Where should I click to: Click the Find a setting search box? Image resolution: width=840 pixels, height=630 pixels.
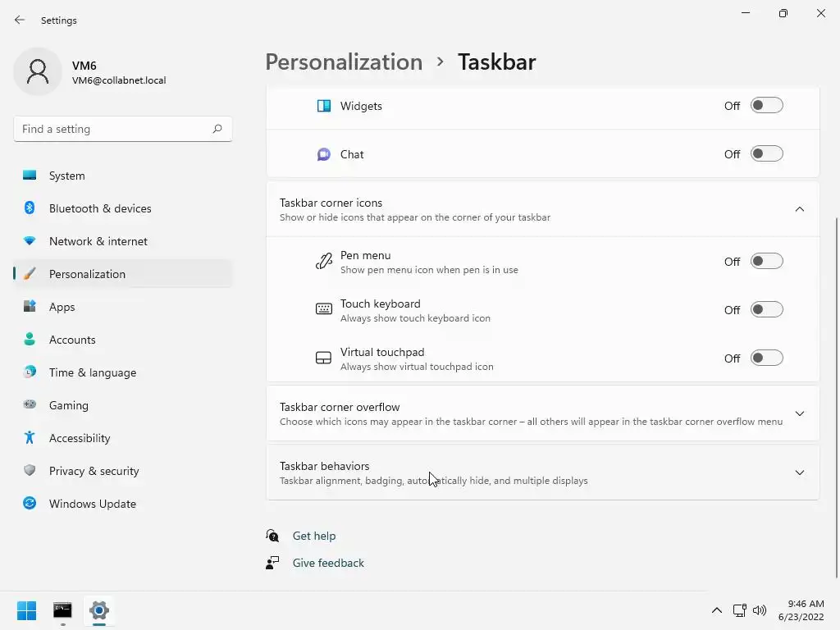(x=115, y=129)
